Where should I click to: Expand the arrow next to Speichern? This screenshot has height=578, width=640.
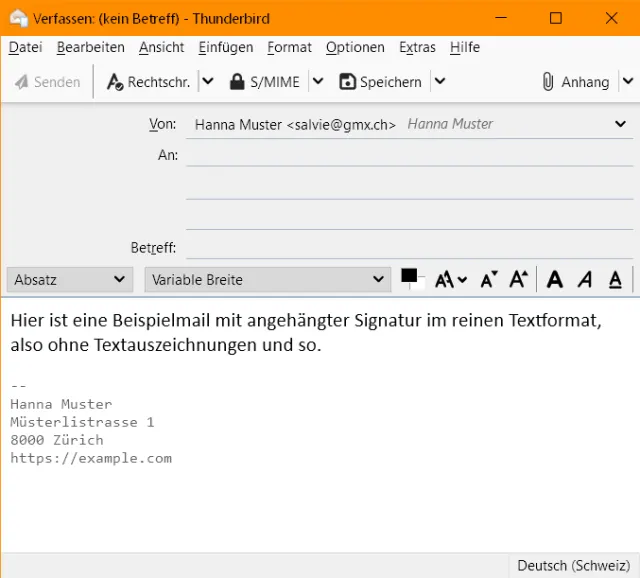coord(440,82)
